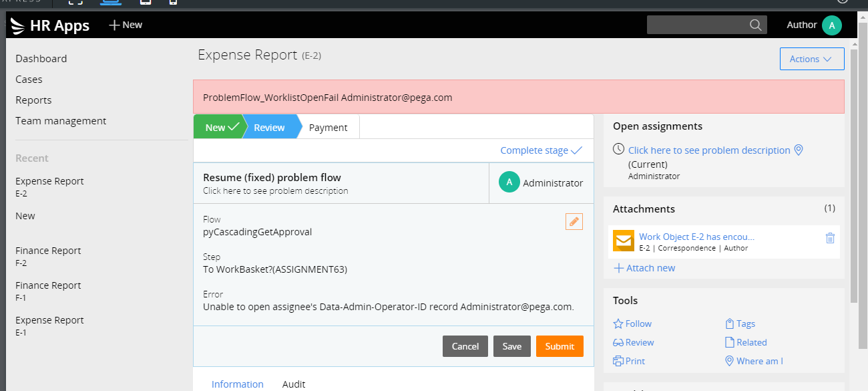Switch to the Audit tab
The height and width of the screenshot is (391, 868).
[294, 384]
